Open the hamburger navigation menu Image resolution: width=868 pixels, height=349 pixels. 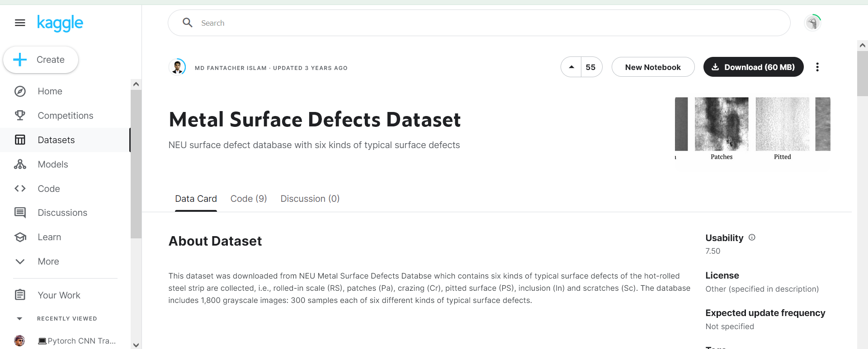pyautogui.click(x=20, y=23)
